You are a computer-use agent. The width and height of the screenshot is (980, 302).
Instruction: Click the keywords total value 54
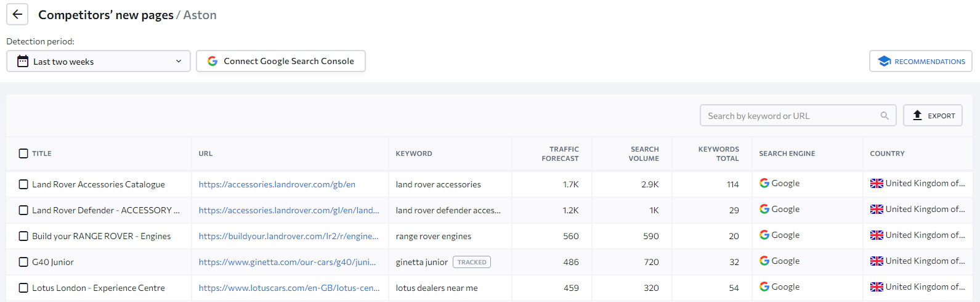[734, 288]
